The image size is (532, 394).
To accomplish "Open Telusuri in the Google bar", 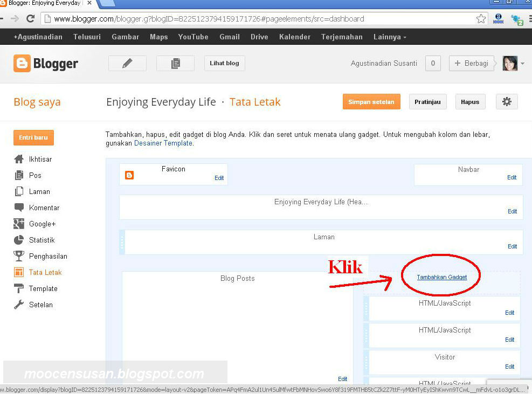I will pyautogui.click(x=87, y=37).
